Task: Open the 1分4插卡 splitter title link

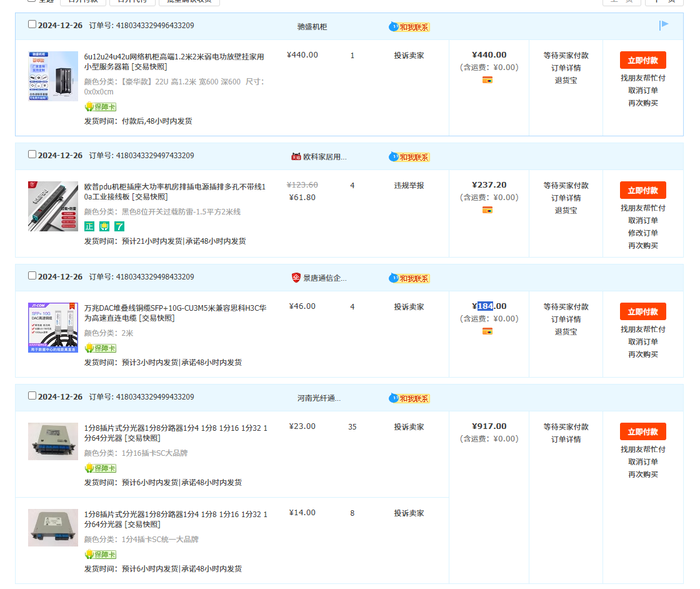Action: [176, 519]
